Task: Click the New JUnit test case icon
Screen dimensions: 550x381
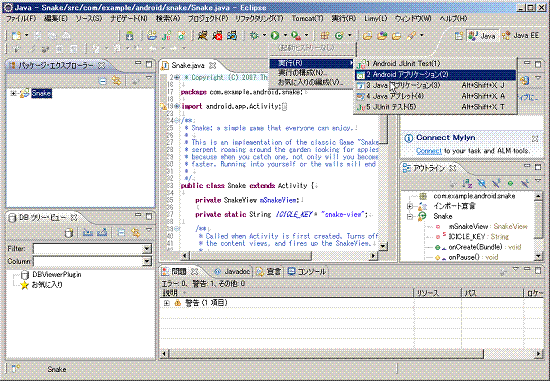Action: pyautogui.click(x=166, y=35)
